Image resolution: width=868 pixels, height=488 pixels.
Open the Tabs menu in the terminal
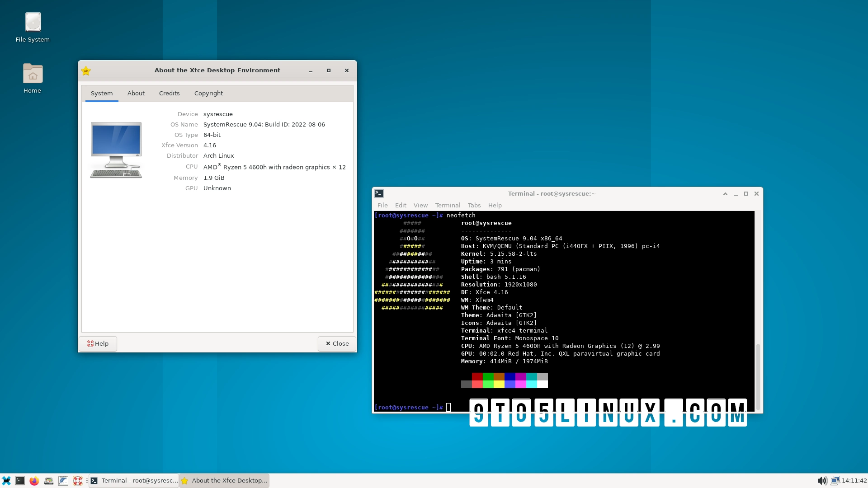(474, 205)
